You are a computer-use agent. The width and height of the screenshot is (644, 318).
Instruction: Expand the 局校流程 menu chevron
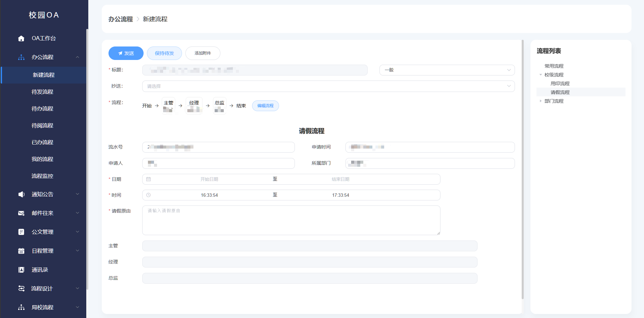(78, 307)
